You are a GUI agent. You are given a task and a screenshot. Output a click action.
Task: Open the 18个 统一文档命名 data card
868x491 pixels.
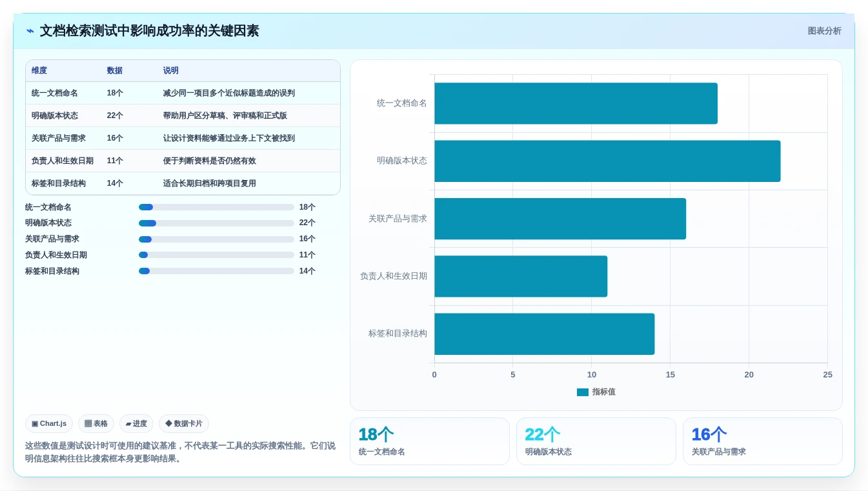[430, 441]
